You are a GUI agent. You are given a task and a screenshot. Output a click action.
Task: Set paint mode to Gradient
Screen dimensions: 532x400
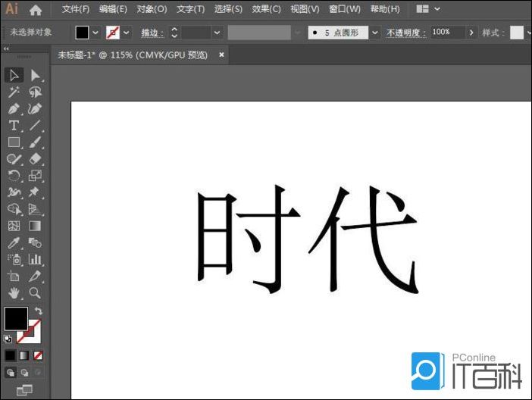(24, 355)
